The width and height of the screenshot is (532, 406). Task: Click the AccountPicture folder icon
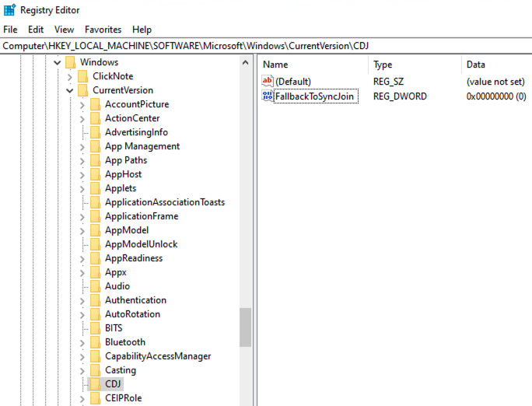(96, 104)
